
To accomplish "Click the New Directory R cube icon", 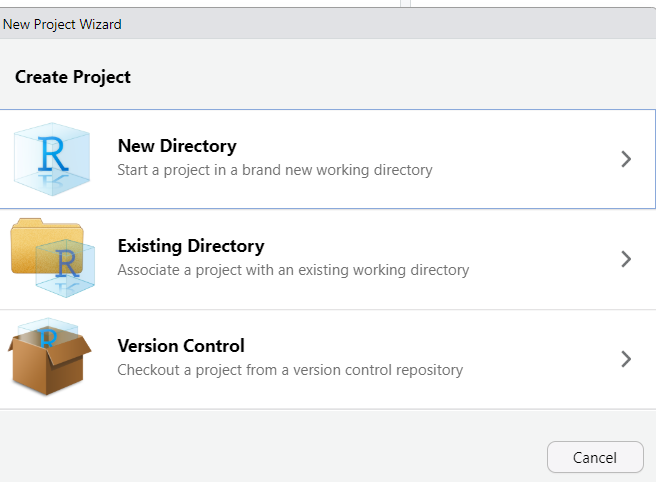I will (50, 159).
